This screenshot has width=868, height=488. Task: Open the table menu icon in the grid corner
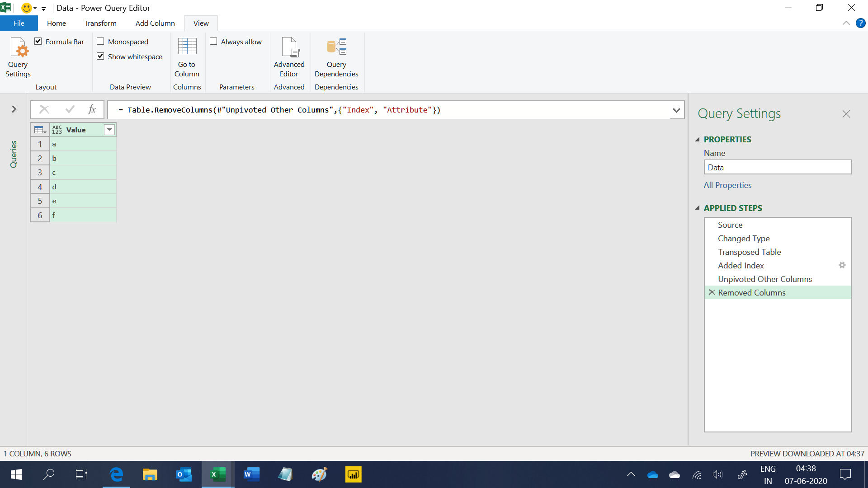point(40,130)
